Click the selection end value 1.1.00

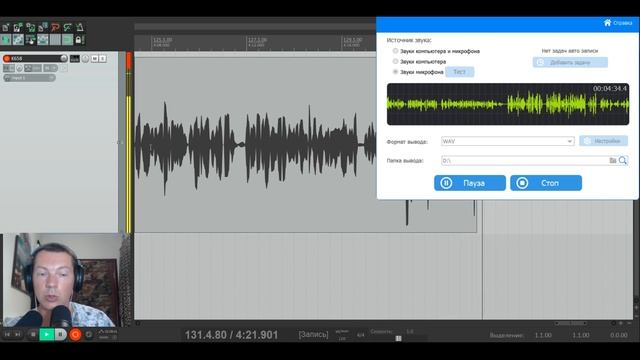[580, 335]
